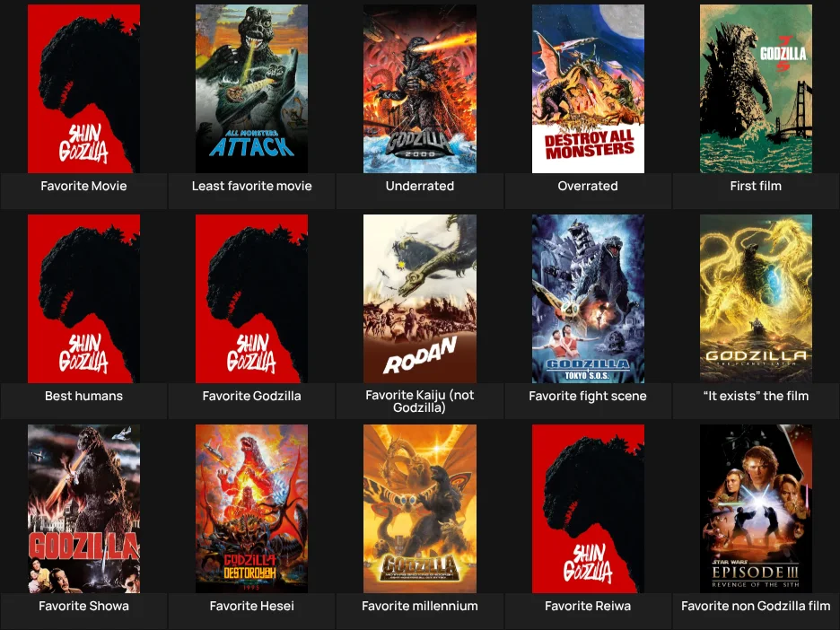The height and width of the screenshot is (630, 840).
Task: Select "Favorite Kaiju (not Godzilla)" label
Action: [419, 401]
